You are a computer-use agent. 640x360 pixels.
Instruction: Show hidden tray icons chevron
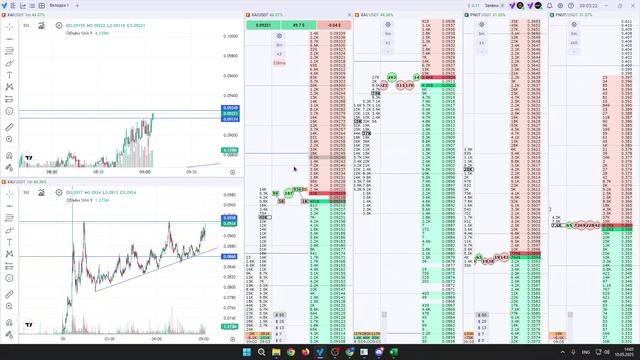pyautogui.click(x=562, y=352)
